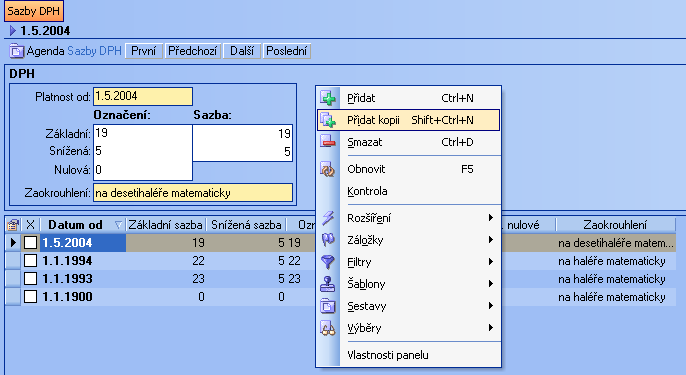
Task: Select Kontrola menu entry
Action: [409, 191]
